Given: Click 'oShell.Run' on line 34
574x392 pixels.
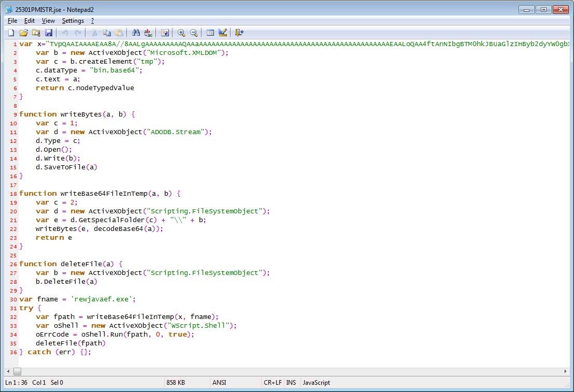Looking at the screenshot, I should [x=102, y=334].
